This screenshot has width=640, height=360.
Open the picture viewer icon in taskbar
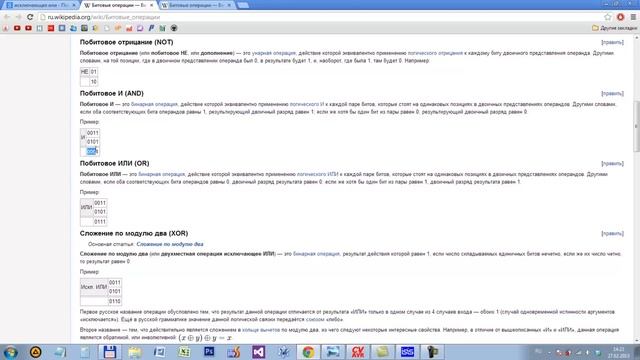tap(333, 352)
